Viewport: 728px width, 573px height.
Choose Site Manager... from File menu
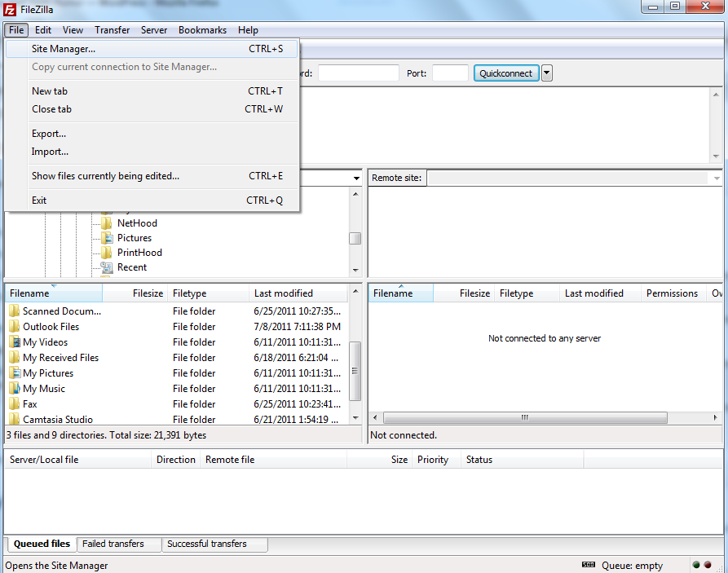[152, 49]
